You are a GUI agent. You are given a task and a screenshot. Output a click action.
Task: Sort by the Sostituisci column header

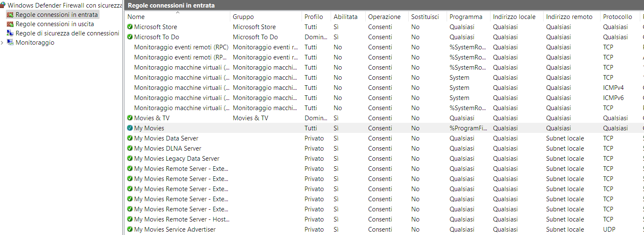428,17
